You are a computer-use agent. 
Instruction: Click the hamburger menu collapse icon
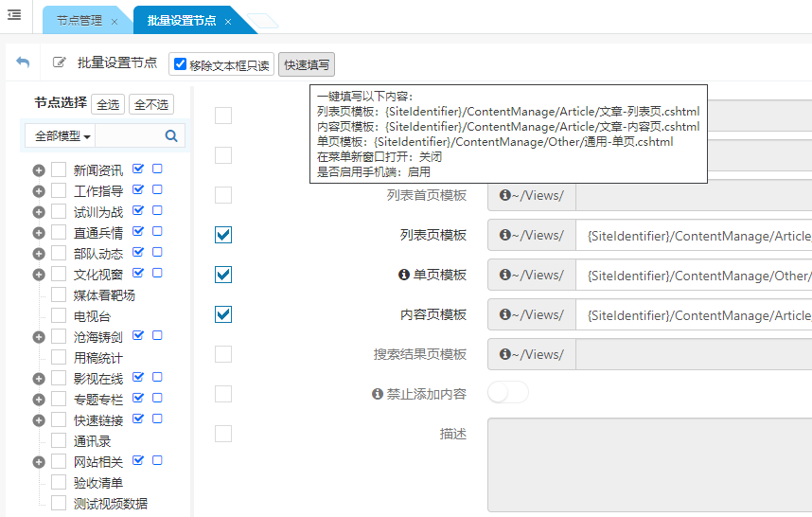pyautogui.click(x=14, y=15)
